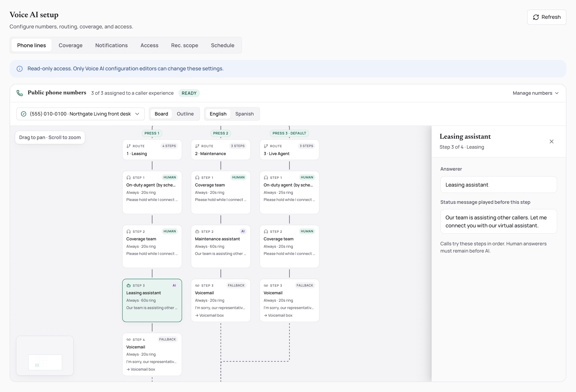Click the refresh arrows icon
The height and width of the screenshot is (392, 576).
pos(536,17)
